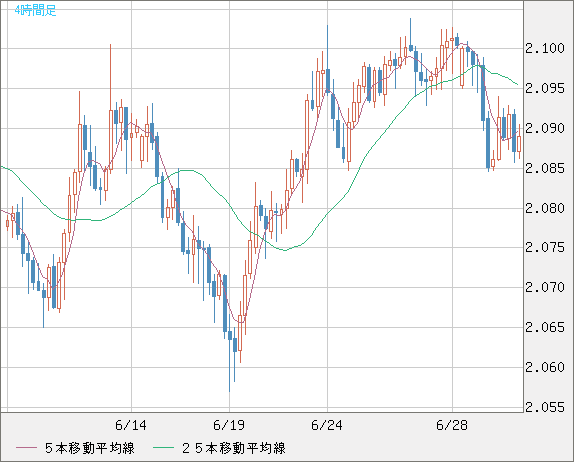
Task: Click the 4時間足 timeframe label
Action: (x=36, y=10)
